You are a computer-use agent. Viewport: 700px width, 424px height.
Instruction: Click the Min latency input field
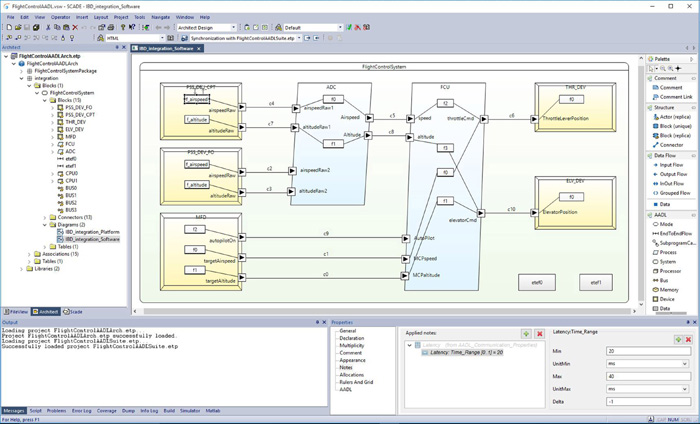(648, 352)
